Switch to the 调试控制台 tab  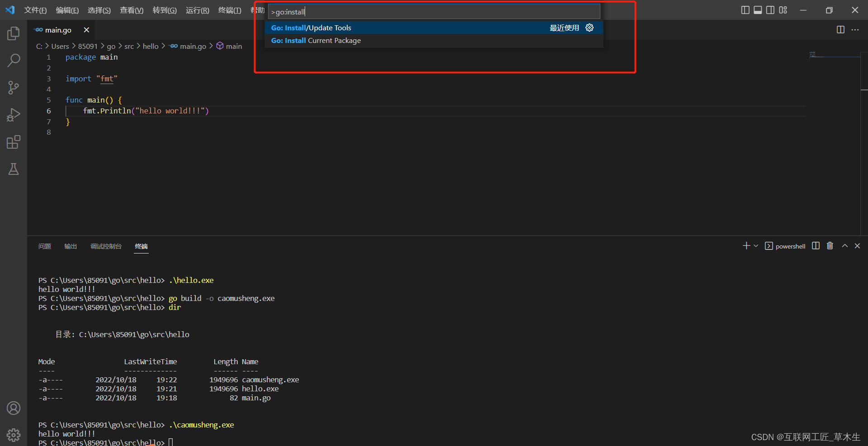click(x=106, y=246)
